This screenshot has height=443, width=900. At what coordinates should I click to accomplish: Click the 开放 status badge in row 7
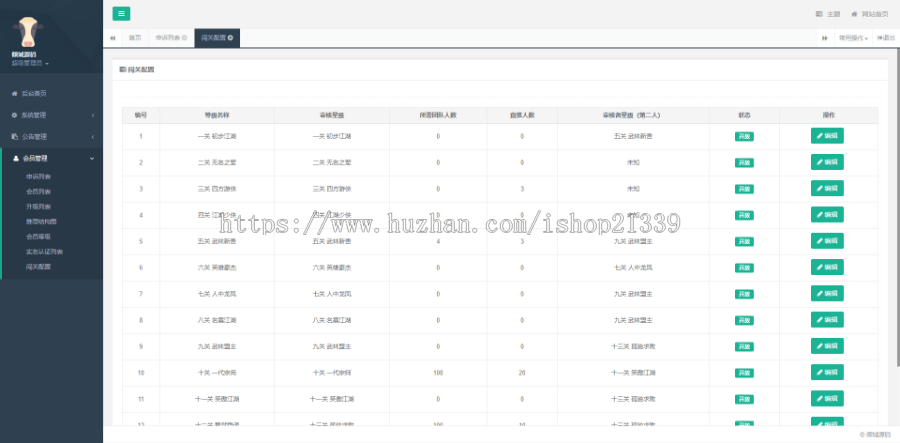pyautogui.click(x=744, y=294)
